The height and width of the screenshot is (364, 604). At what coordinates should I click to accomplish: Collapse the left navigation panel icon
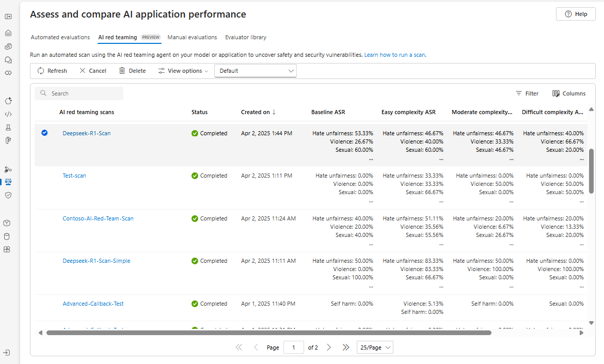(8, 17)
